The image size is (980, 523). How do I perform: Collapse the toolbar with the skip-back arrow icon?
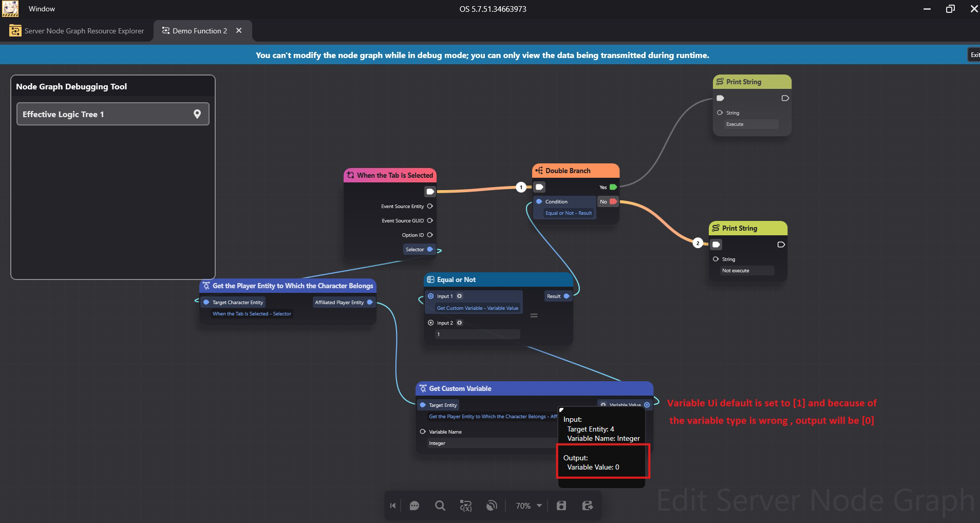click(393, 506)
